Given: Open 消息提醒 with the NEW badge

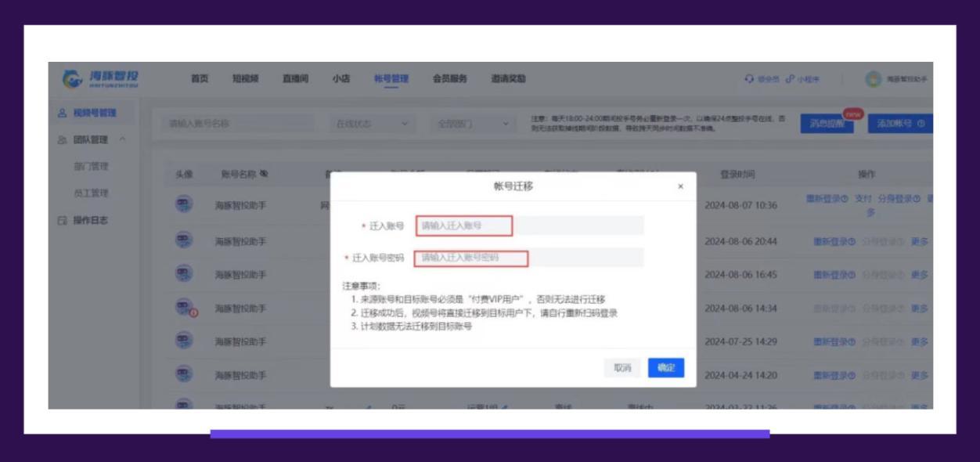Looking at the screenshot, I should point(827,124).
